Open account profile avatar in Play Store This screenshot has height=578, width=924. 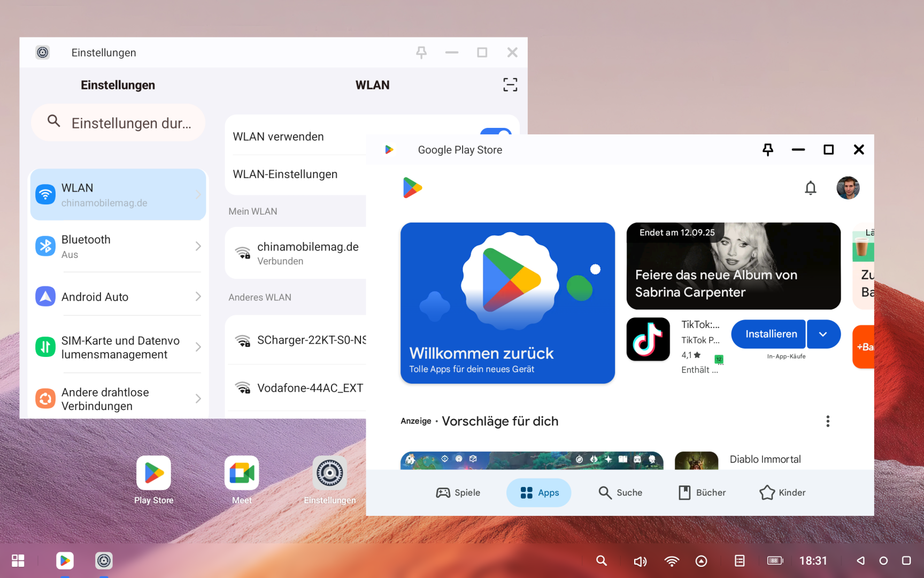848,188
